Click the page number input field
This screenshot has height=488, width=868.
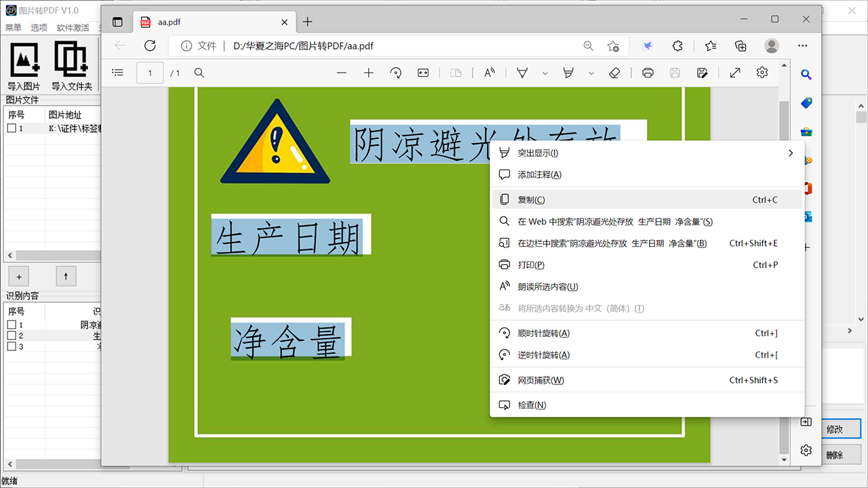pos(150,73)
